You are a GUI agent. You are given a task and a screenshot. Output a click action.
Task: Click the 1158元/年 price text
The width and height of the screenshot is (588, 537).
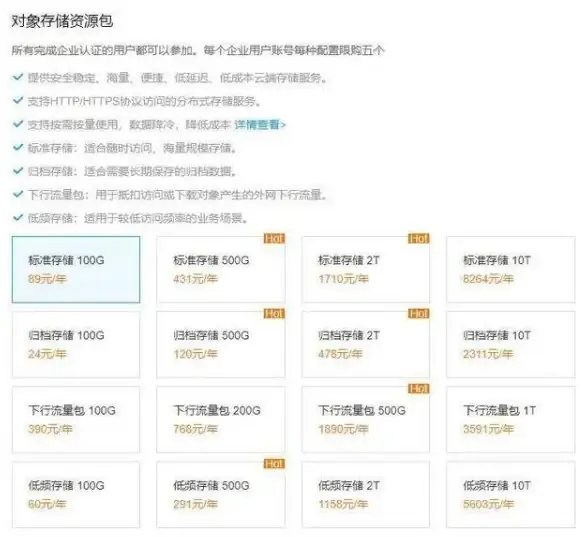(x=344, y=504)
